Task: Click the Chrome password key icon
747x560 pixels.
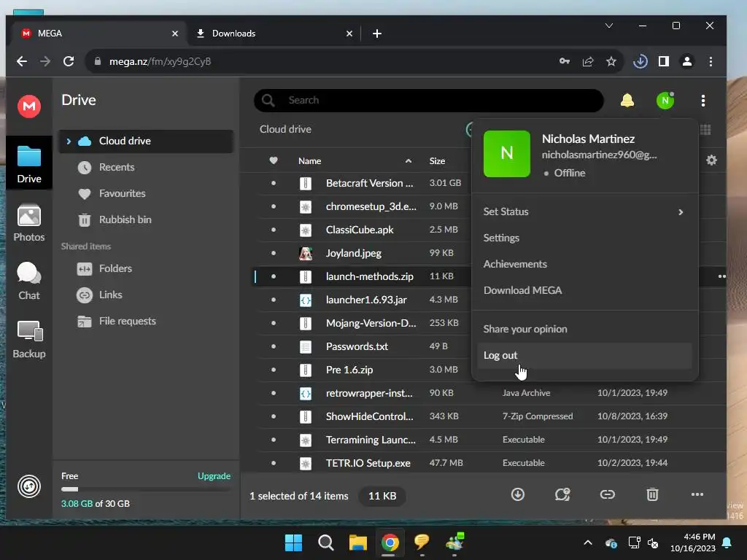Action: point(565,61)
